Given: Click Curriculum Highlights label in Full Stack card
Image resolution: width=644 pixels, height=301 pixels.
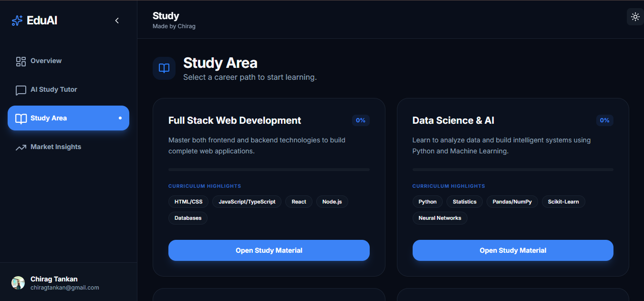Looking at the screenshot, I should (205, 186).
